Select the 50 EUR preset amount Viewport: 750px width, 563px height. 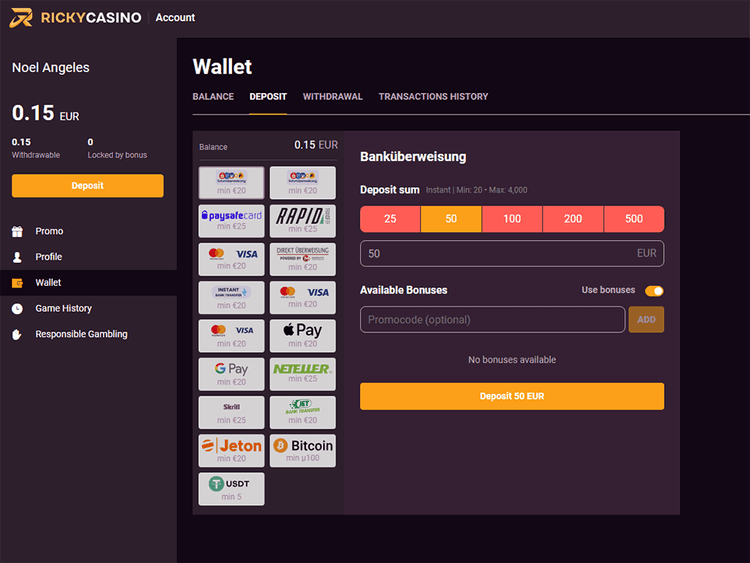pyautogui.click(x=451, y=219)
